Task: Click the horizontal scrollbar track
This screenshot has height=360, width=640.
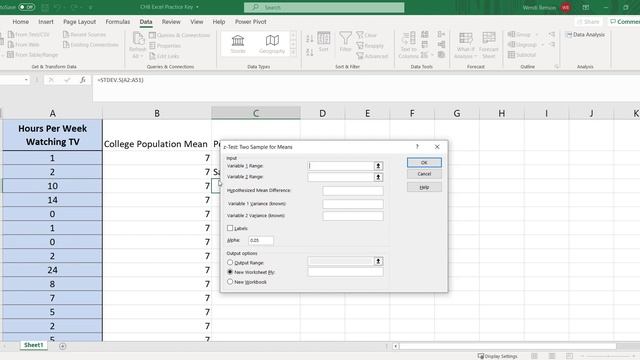Action: point(507,346)
